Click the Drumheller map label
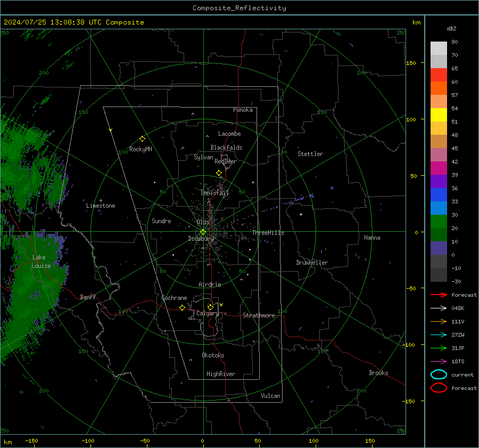 pyautogui.click(x=312, y=263)
